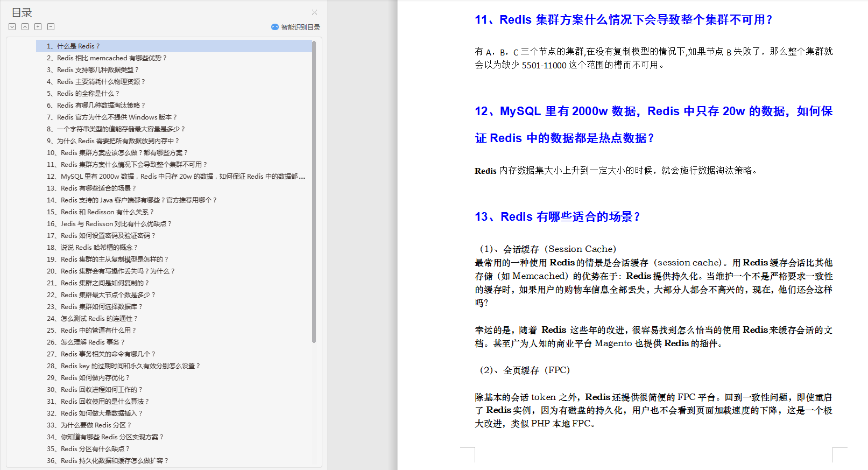Select outline item "11、Redis 集群方案什么情况下"
Screen dimensions: 868x470
pos(127,165)
